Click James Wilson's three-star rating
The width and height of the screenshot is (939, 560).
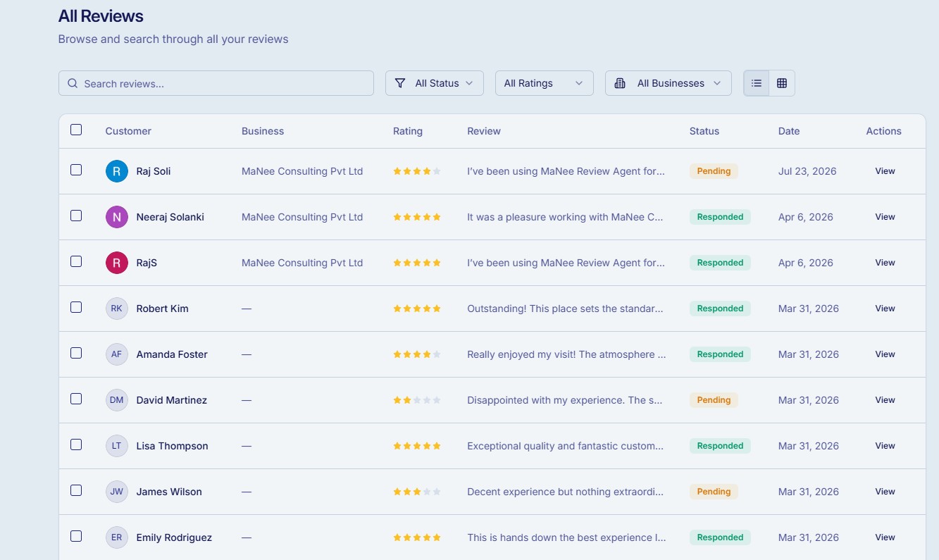coord(417,492)
